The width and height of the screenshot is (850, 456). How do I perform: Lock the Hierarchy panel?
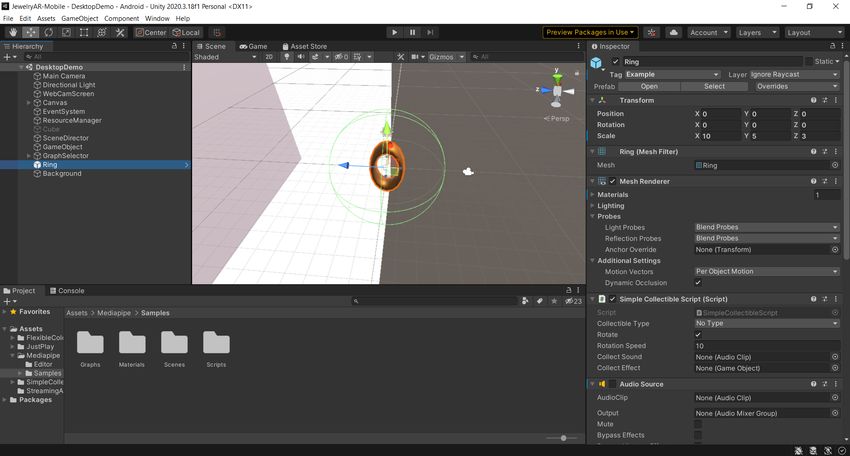pyautogui.click(x=176, y=46)
